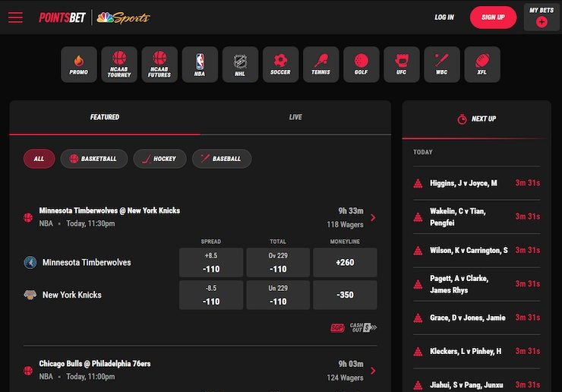Open Chicago Bulls @ Philadelphia 76ers link

[x=95, y=364]
